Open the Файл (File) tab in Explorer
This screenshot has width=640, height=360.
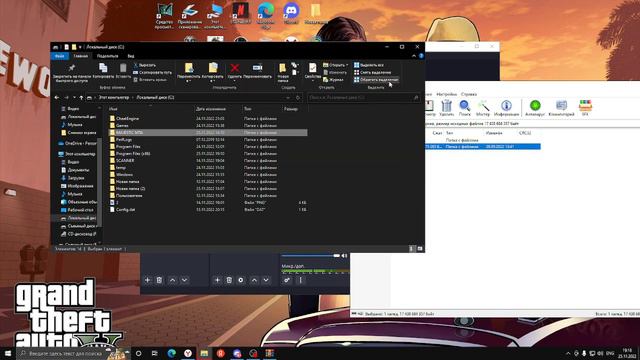click(60, 56)
